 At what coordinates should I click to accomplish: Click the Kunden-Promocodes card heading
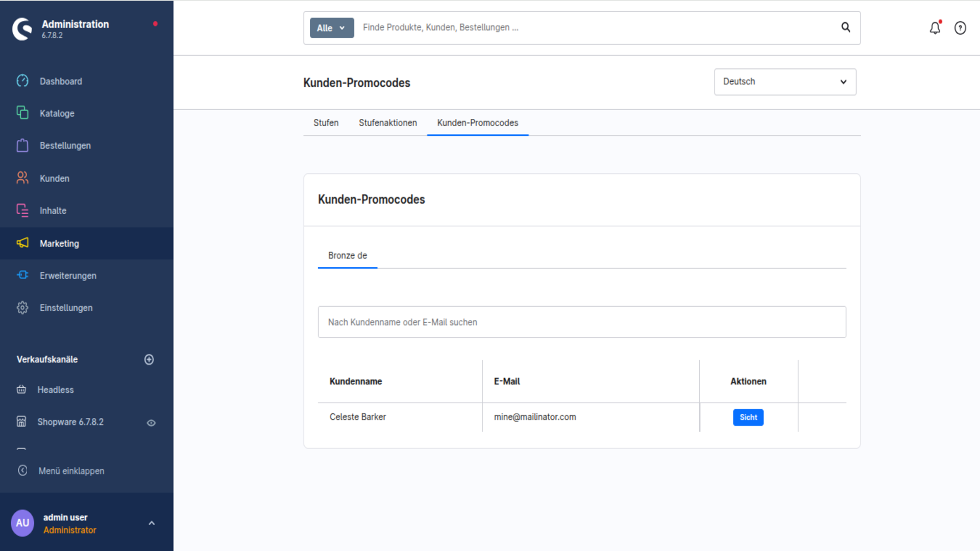pyautogui.click(x=372, y=199)
